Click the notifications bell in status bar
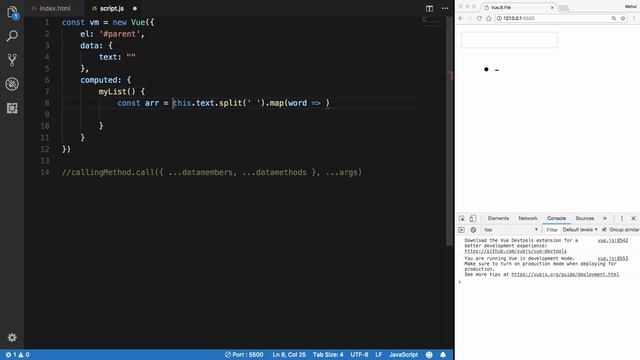 (x=443, y=355)
